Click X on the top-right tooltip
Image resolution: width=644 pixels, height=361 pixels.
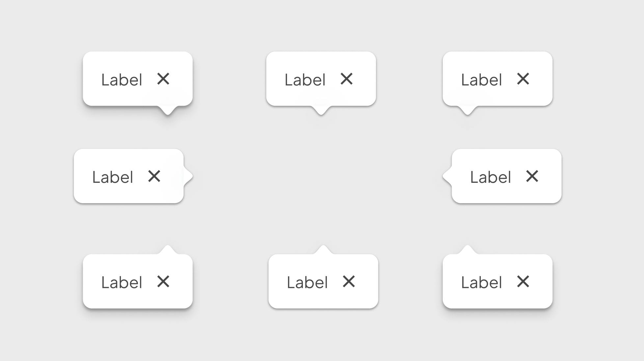point(523,79)
